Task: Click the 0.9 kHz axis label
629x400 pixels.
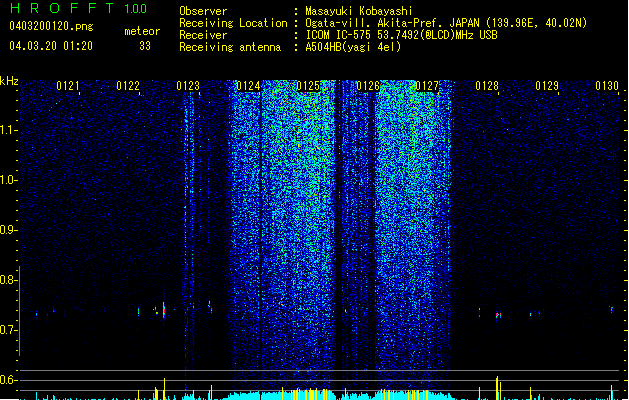Action: click(9, 230)
